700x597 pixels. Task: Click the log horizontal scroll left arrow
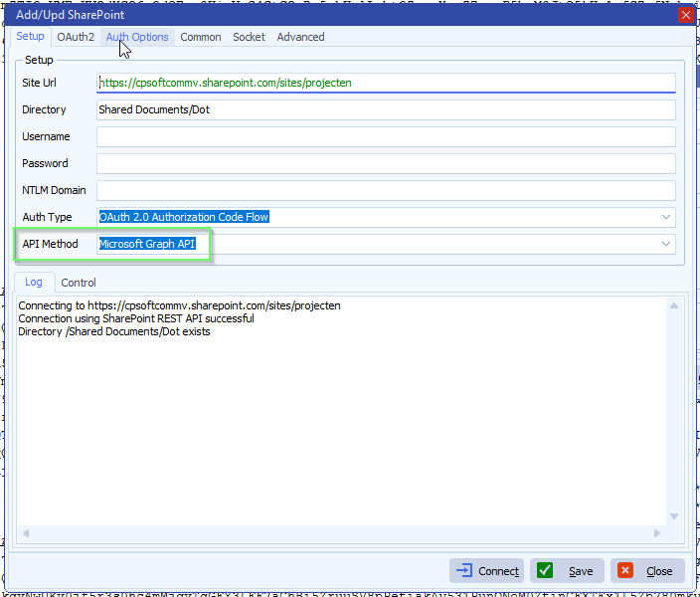[x=26, y=533]
